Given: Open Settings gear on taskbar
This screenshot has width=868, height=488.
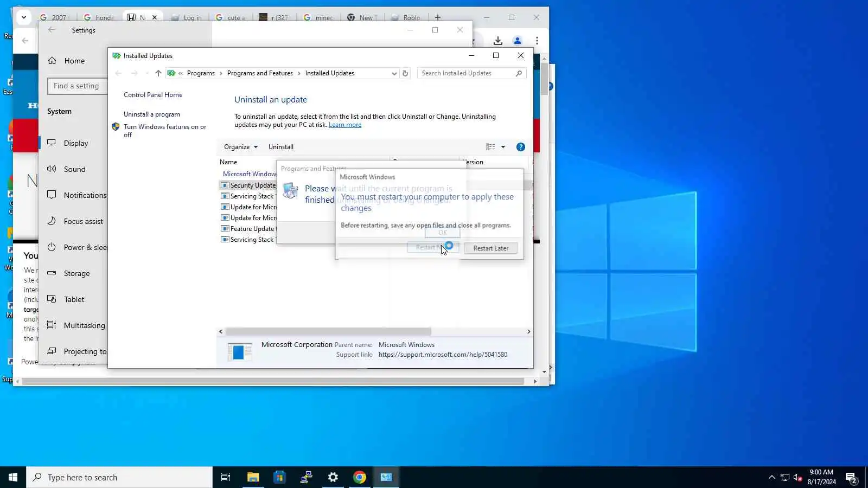Looking at the screenshot, I should click(333, 477).
